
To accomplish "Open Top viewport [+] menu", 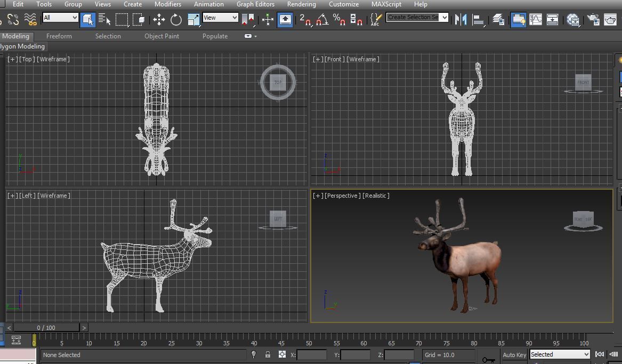I will 12,59.
